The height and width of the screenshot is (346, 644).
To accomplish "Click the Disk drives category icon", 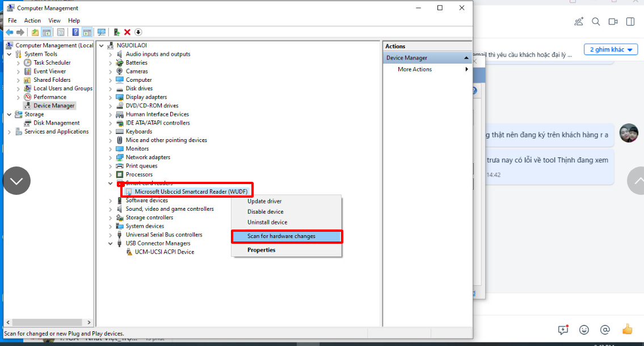I will (120, 89).
